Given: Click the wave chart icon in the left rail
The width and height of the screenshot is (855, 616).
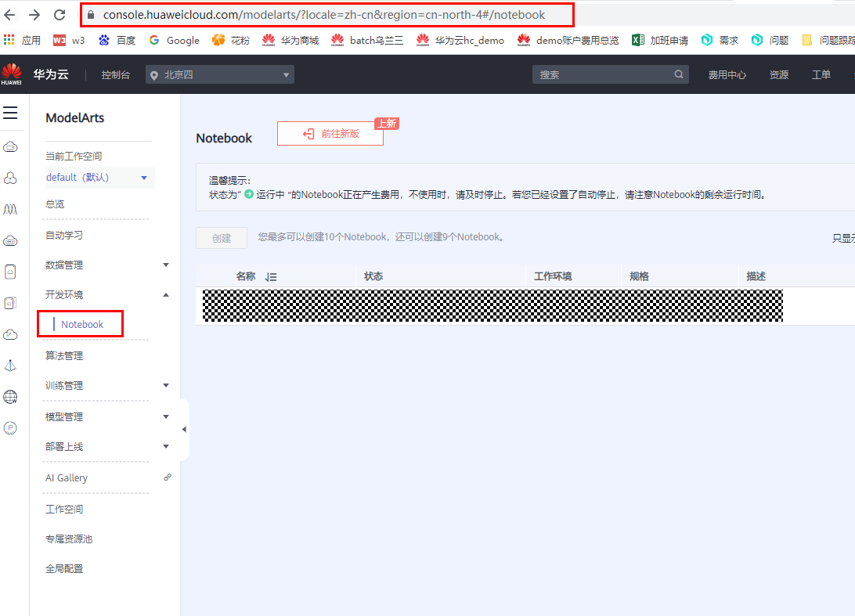Looking at the screenshot, I should tap(10, 209).
